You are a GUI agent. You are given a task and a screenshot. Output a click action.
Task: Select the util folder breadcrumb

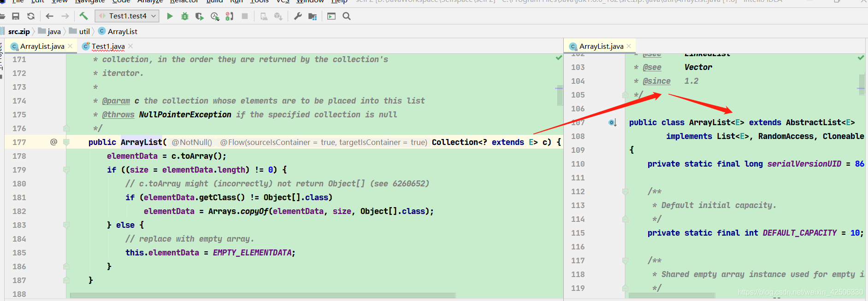[80, 31]
